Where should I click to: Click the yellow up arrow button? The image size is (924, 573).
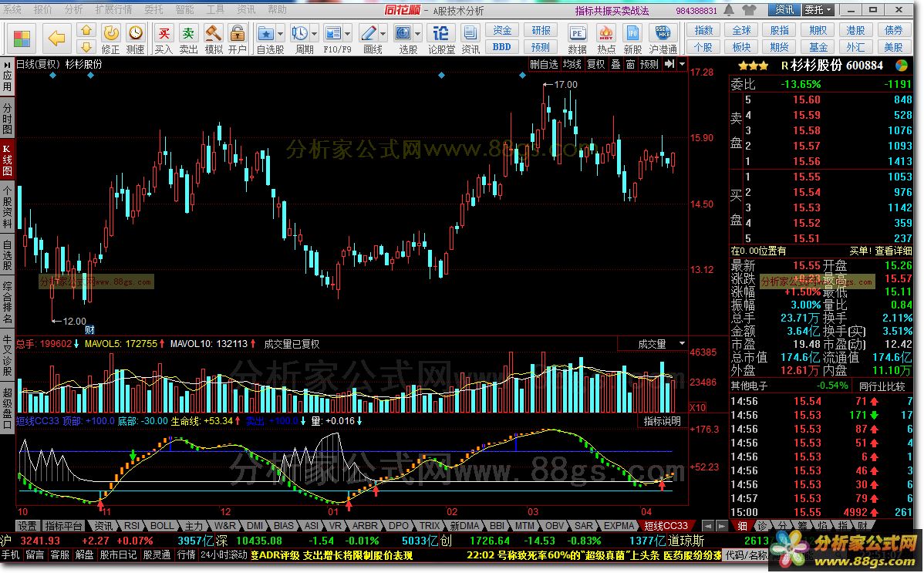[86, 30]
